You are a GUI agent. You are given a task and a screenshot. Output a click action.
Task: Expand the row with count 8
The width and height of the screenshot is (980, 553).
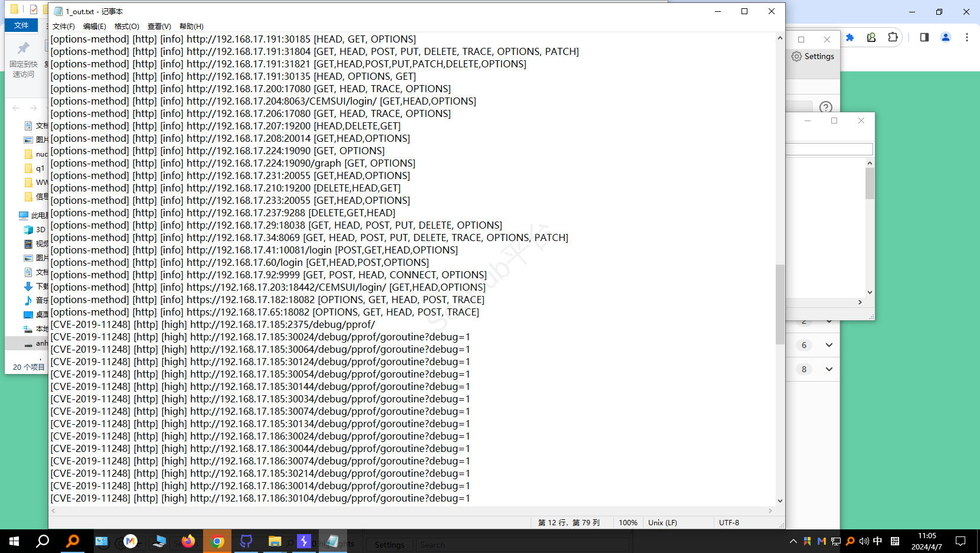click(x=829, y=369)
